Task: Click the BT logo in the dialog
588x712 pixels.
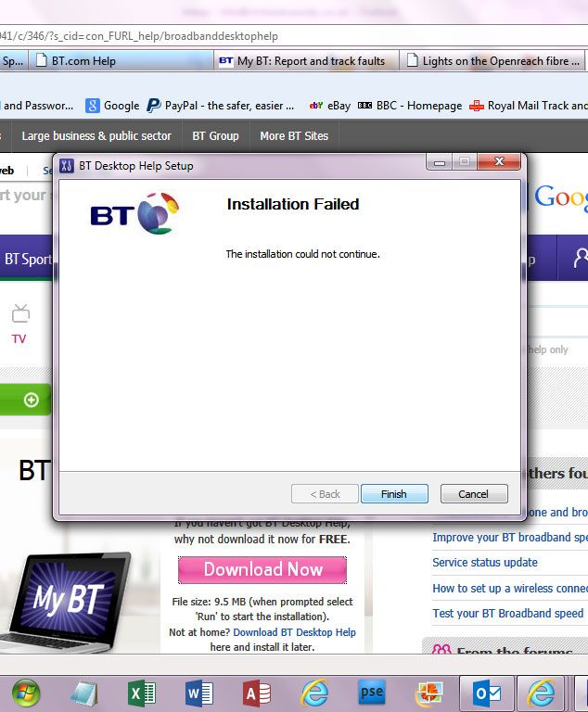Action: (x=134, y=213)
